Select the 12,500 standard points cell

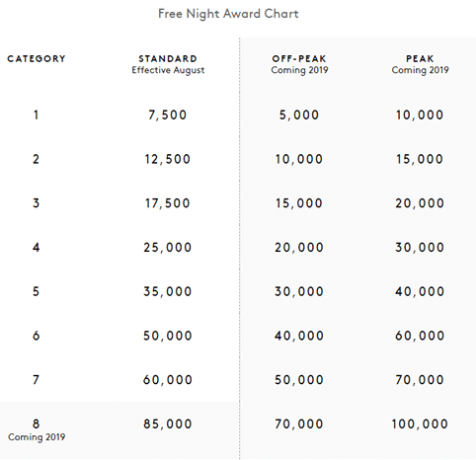(x=168, y=159)
